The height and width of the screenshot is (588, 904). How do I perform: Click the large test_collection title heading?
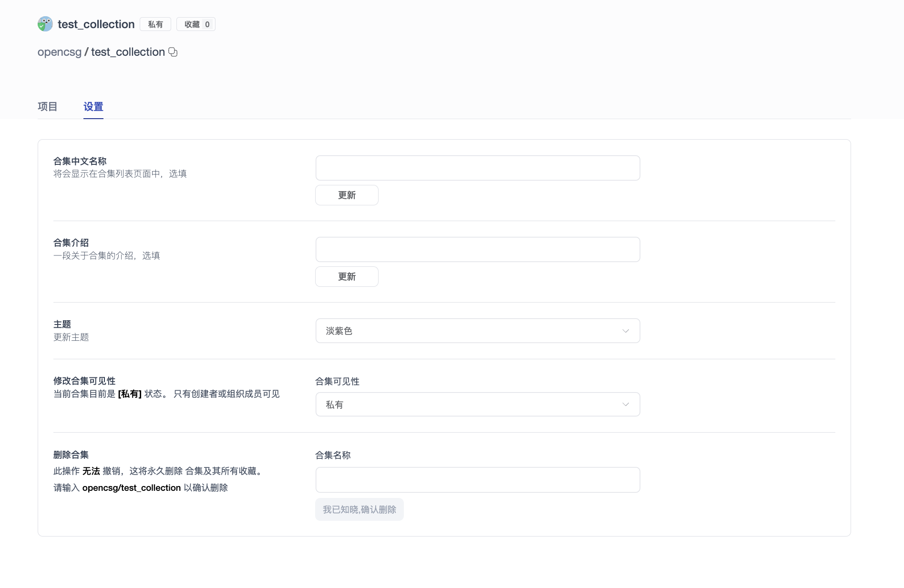click(96, 24)
